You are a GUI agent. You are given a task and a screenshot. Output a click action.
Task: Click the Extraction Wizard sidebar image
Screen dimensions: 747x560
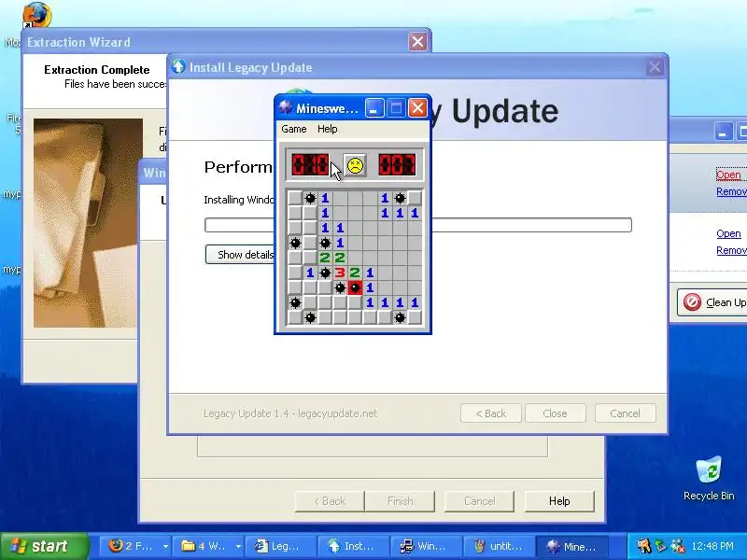coord(88,223)
